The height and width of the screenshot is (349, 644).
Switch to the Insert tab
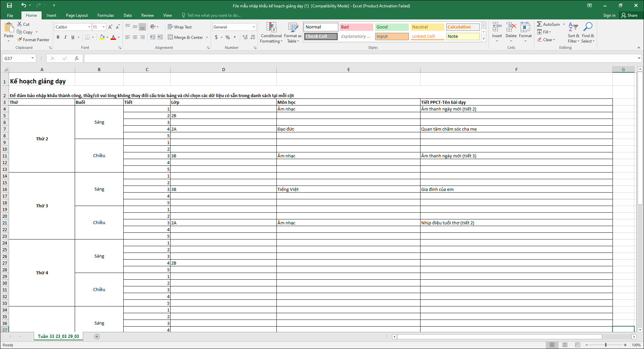pos(51,15)
